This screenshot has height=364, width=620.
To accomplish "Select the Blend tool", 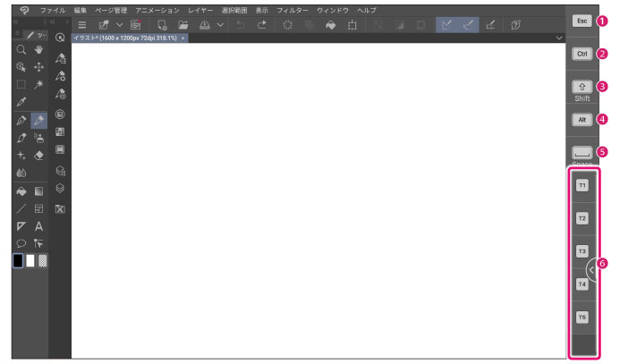I will (x=21, y=173).
